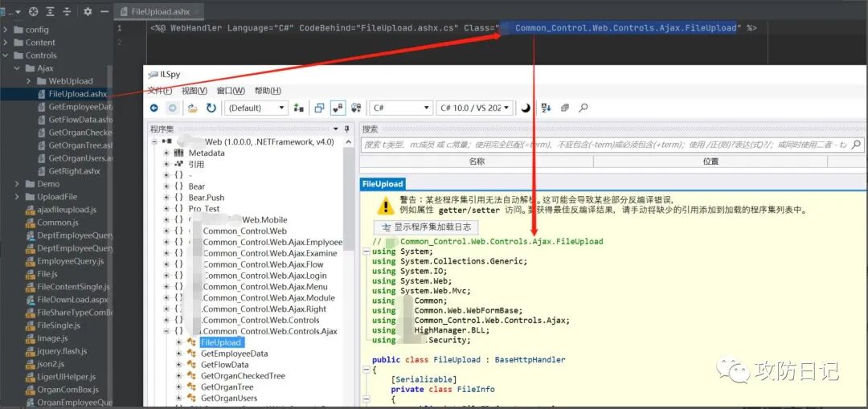
Task: Collapse the Web assembly root node
Action: click(x=154, y=141)
